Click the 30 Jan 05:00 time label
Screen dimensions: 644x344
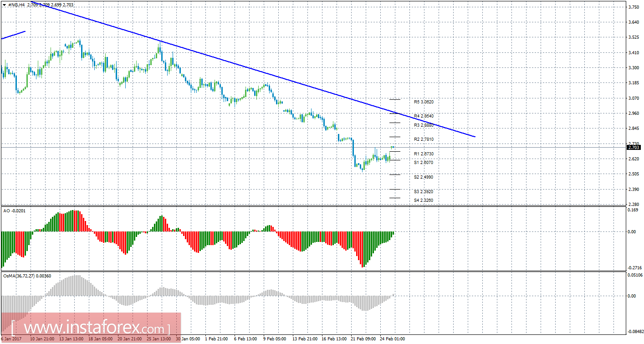[x=189, y=339]
